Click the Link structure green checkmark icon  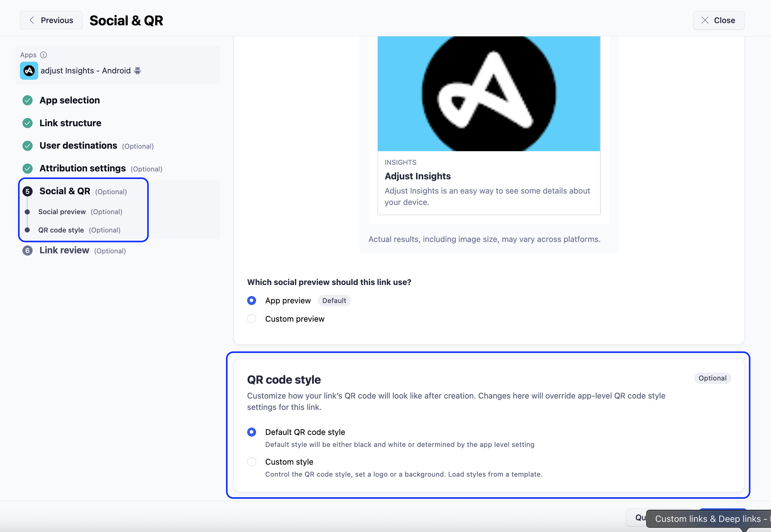[x=27, y=123]
